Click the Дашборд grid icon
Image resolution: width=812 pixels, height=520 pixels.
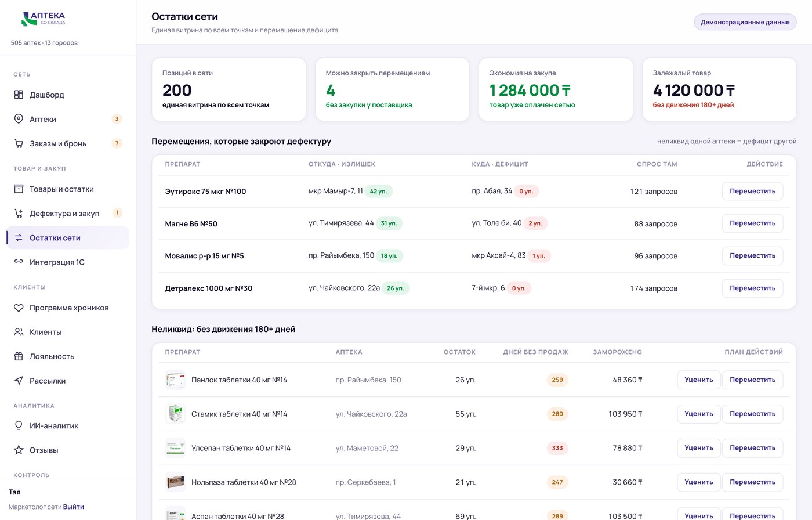[x=19, y=95]
